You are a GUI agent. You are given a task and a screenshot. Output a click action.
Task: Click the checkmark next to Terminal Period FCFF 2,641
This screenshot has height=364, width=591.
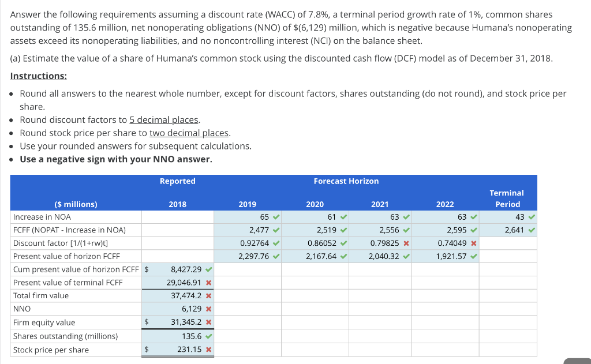pyautogui.click(x=531, y=230)
